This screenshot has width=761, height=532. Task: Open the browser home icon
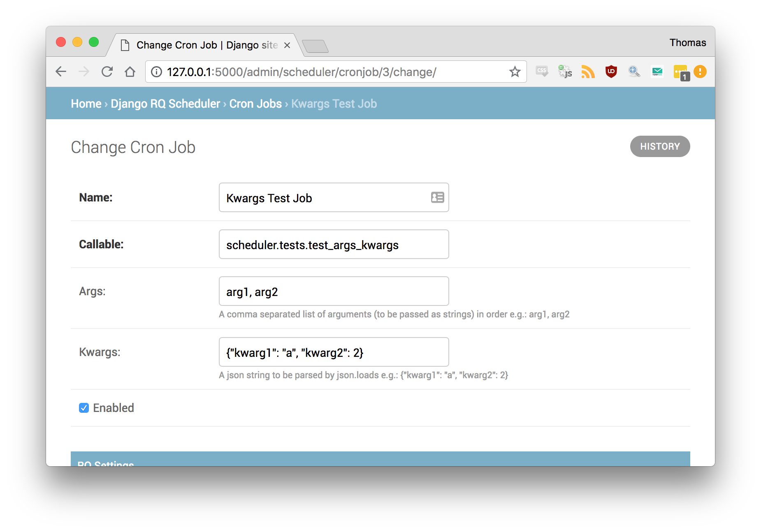click(x=130, y=72)
